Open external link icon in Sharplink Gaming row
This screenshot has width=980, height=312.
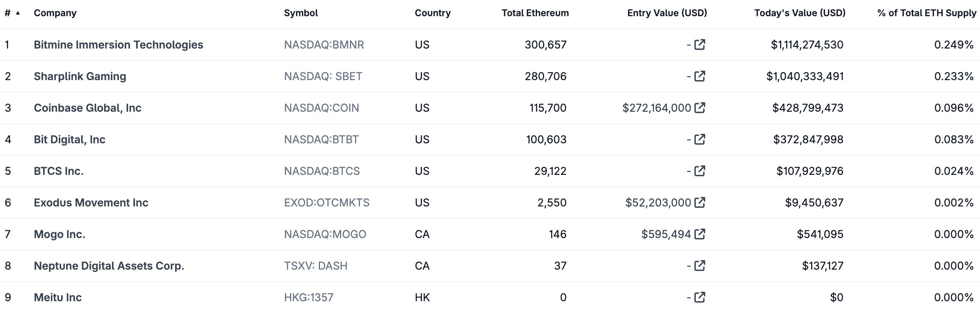(700, 76)
